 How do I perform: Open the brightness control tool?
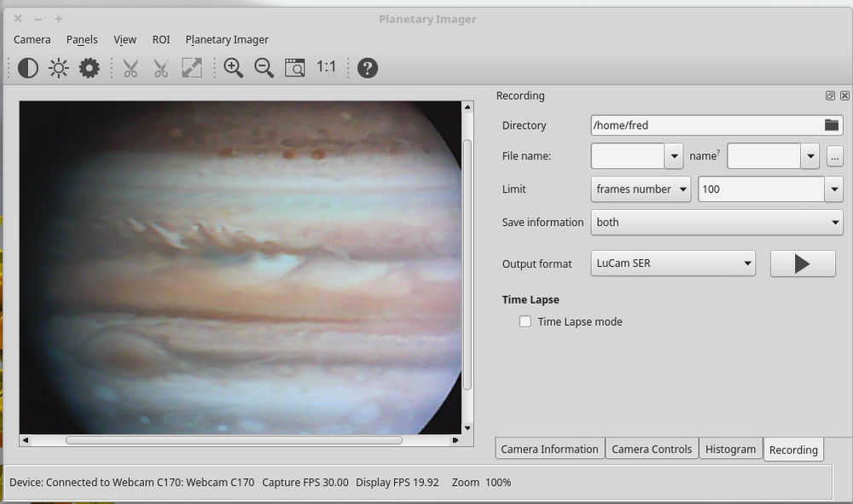[x=58, y=67]
